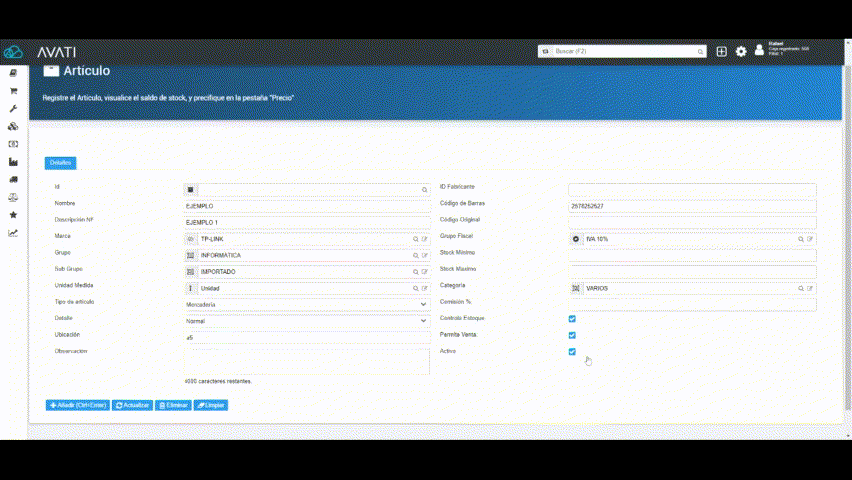Switch to the Detalles tab
This screenshot has width=852, height=480.
pos(60,163)
